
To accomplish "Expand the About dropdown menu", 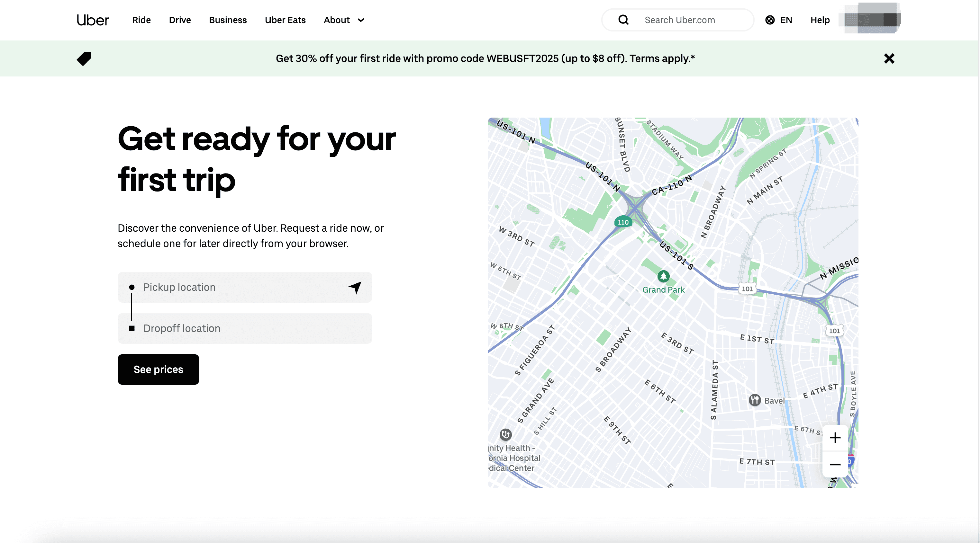I will pyautogui.click(x=344, y=20).
